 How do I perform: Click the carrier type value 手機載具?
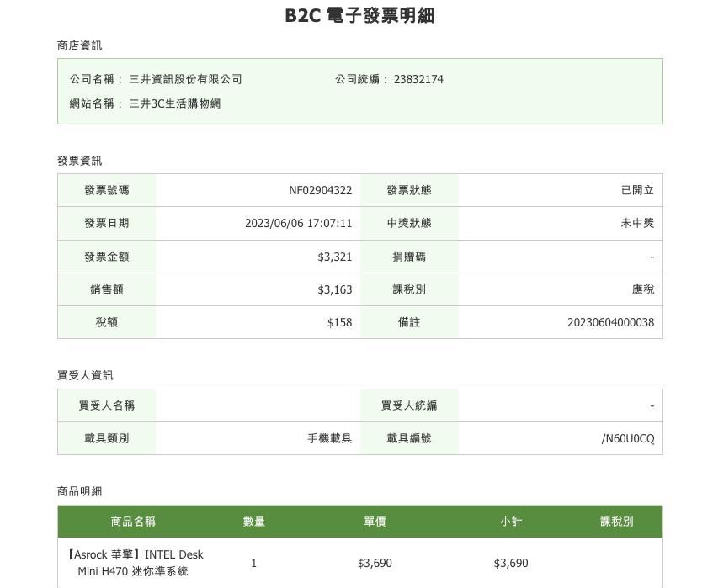coord(329,438)
